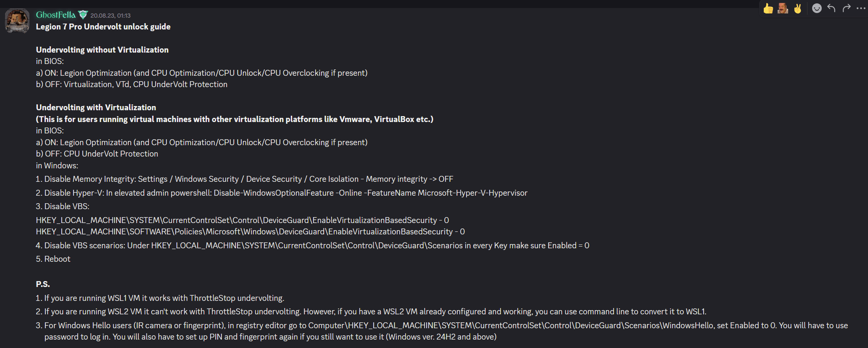This screenshot has height=348, width=868.
Task: Click the GhostFella username
Action: click(55, 15)
